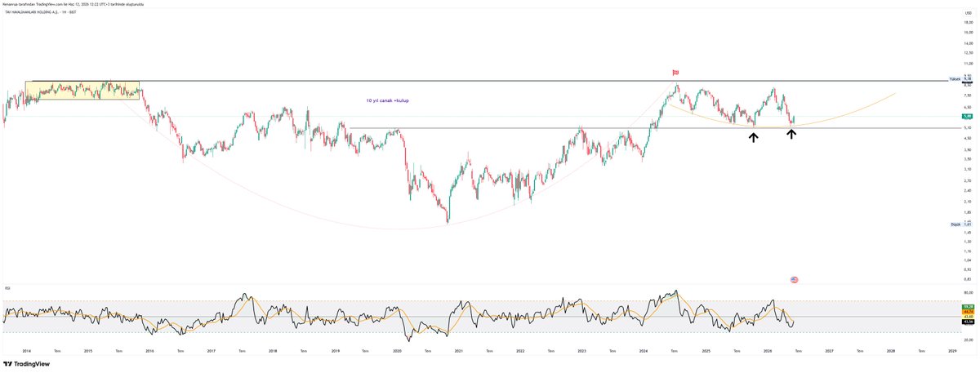Click the 2016 label on time axis
Viewport: 980px width, 373px height.
coord(149,351)
